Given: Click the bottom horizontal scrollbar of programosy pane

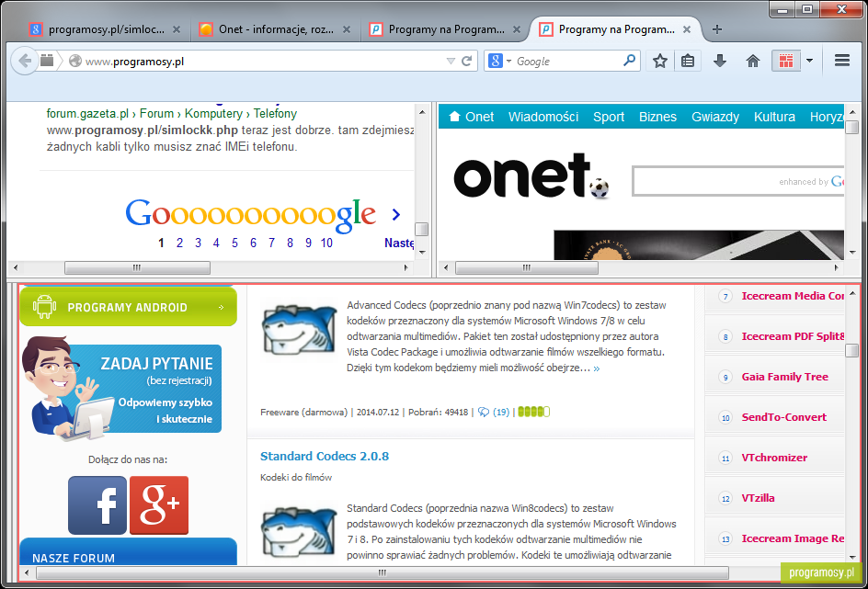Looking at the screenshot, I should point(382,573).
